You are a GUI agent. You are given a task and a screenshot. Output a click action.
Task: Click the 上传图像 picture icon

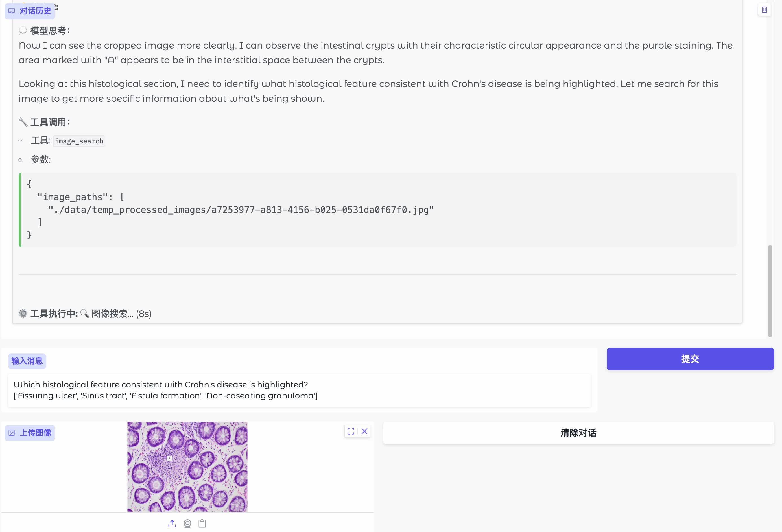click(12, 433)
